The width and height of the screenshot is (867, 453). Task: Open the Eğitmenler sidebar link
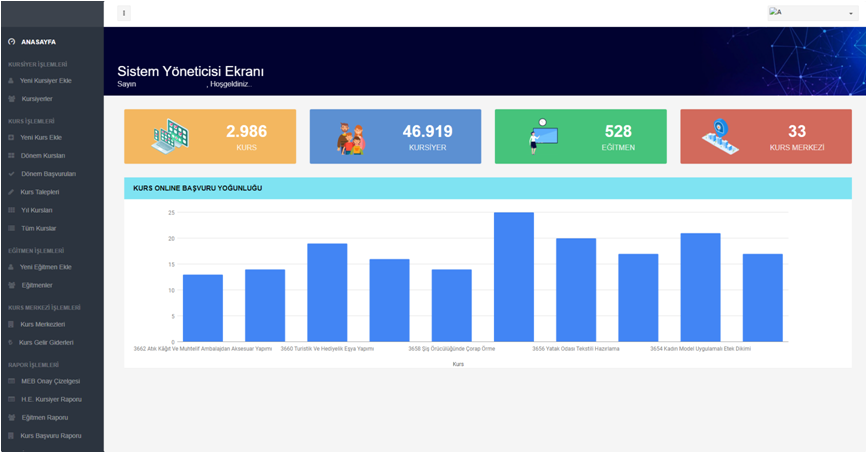[x=37, y=285]
